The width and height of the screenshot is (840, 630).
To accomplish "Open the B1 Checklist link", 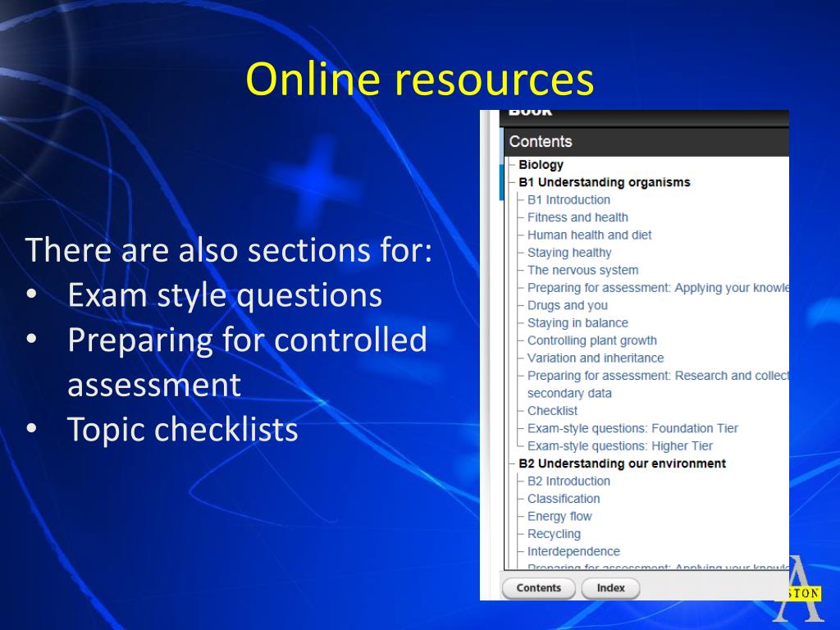I will click(x=552, y=411).
